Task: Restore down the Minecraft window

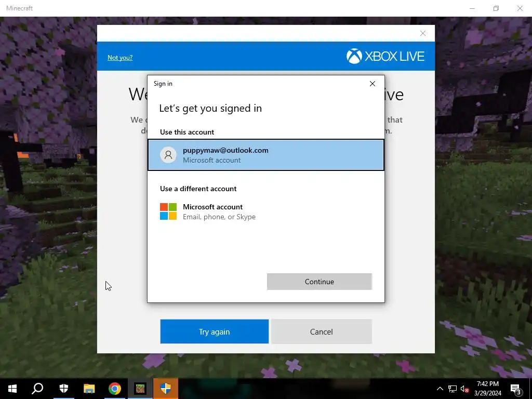Action: 496,8
